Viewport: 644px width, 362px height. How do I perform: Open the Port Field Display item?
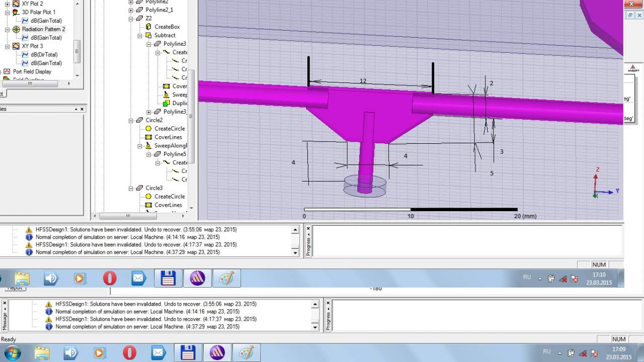pos(32,71)
